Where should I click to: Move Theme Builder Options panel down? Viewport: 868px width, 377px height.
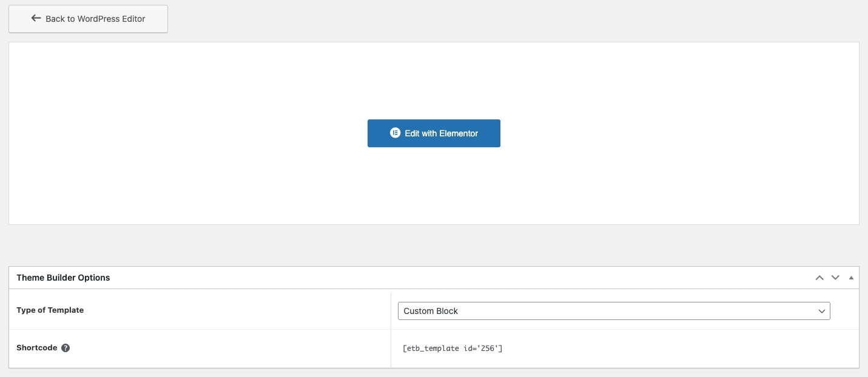tap(835, 278)
